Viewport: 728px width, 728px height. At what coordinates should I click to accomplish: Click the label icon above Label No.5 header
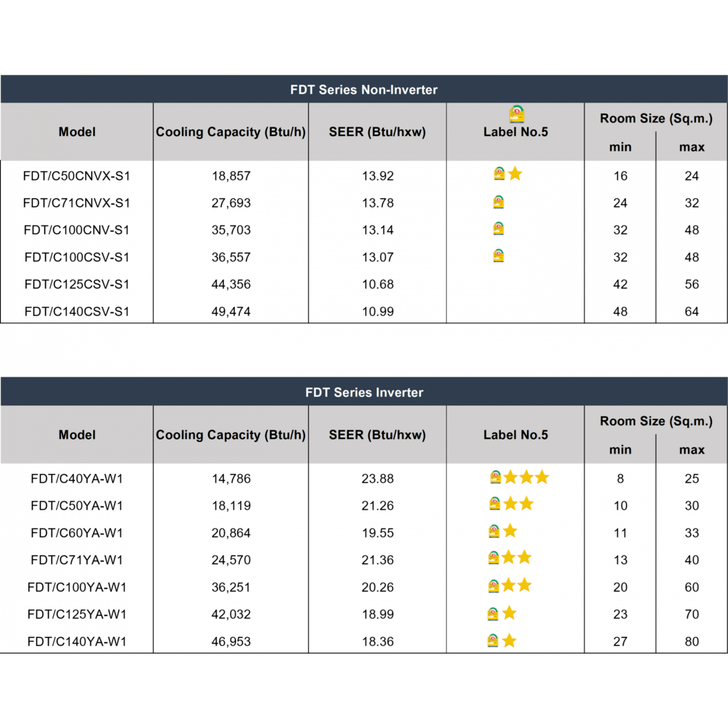pyautogui.click(x=517, y=114)
